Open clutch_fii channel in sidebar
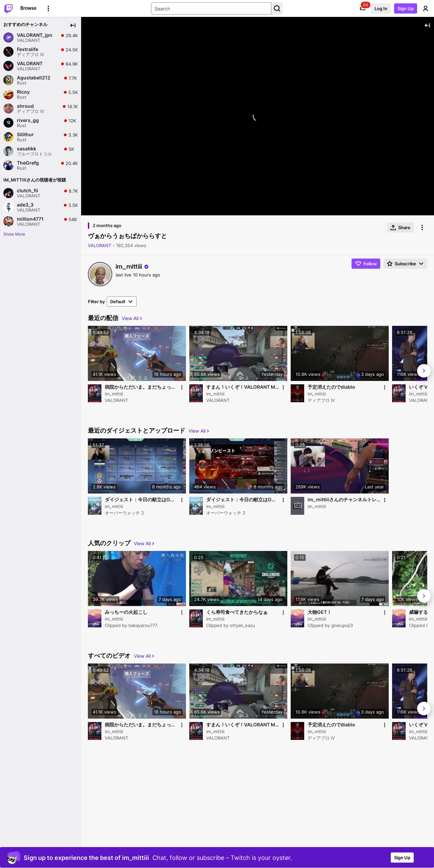This screenshot has width=434, height=868. (x=41, y=193)
